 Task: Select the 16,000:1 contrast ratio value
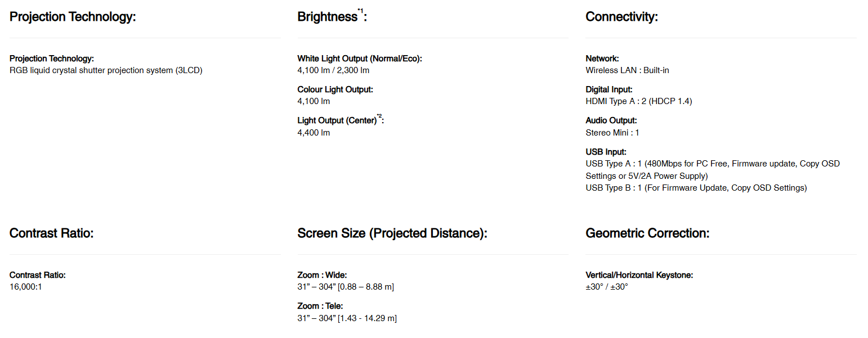pyautogui.click(x=26, y=287)
